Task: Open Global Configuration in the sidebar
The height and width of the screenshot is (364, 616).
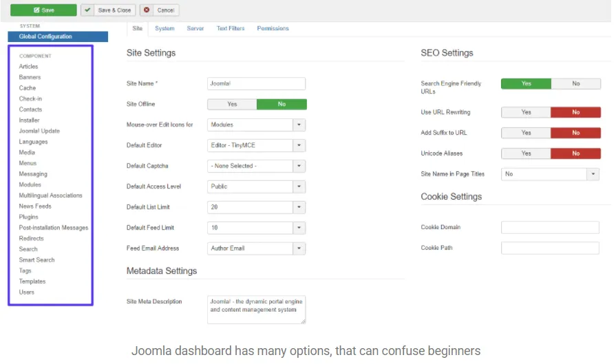Action: click(x=58, y=36)
